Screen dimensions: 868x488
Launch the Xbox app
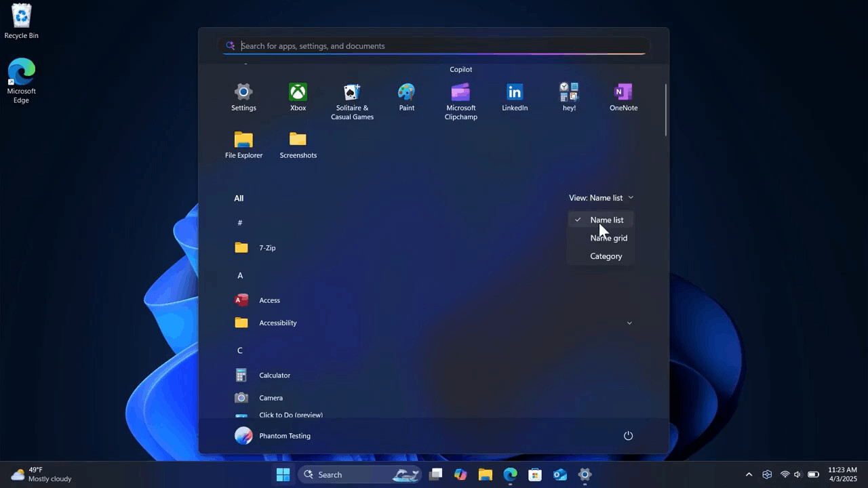[298, 98]
